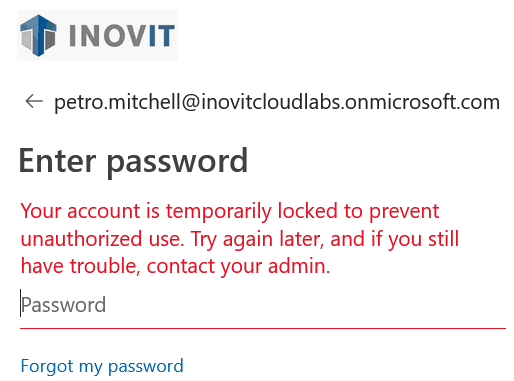Viewport: 514px width, 381px height.
Task: Go back to the username entry step
Action: 34,101
